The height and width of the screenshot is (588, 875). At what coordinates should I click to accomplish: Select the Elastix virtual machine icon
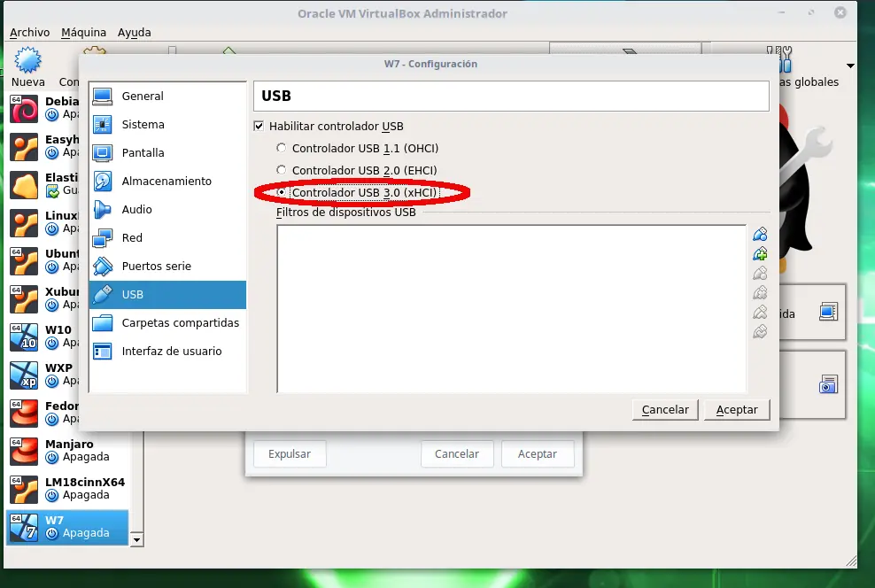24,185
